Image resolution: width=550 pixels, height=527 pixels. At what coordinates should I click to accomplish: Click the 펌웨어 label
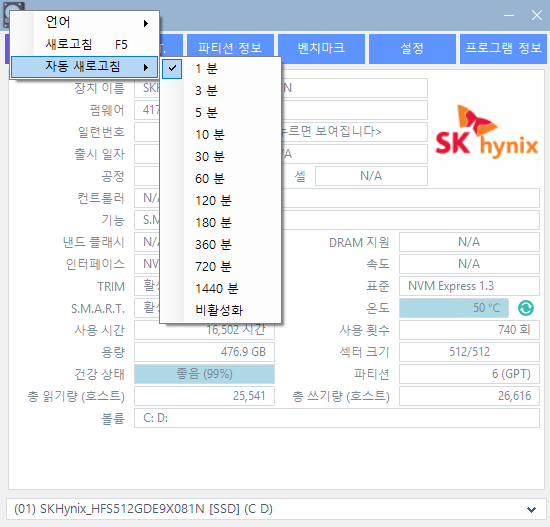pos(107,110)
